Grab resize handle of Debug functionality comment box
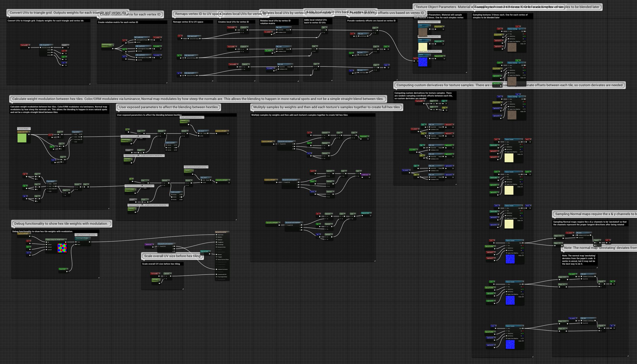 (x=99, y=278)
